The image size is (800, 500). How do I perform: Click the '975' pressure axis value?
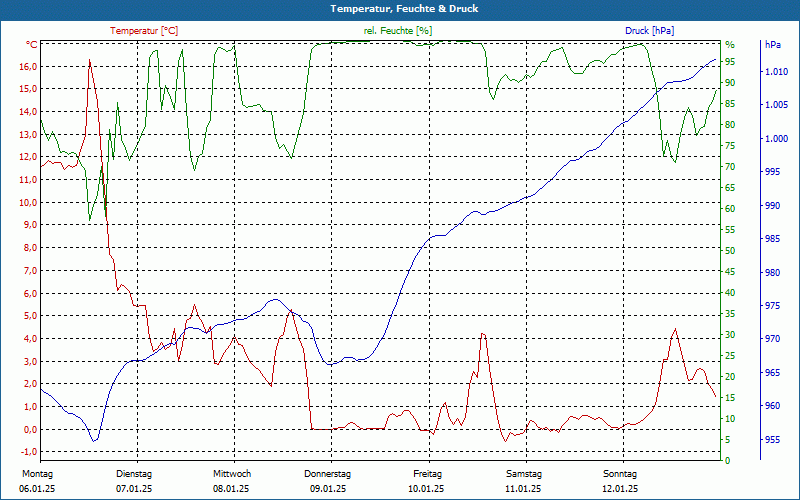pyautogui.click(x=772, y=306)
